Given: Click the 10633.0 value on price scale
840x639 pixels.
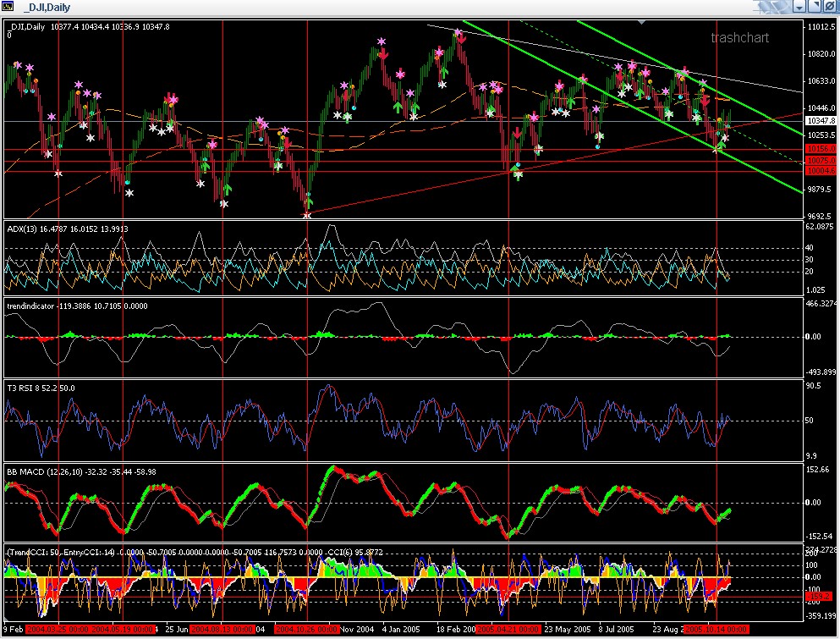Looking at the screenshot, I should [x=821, y=81].
